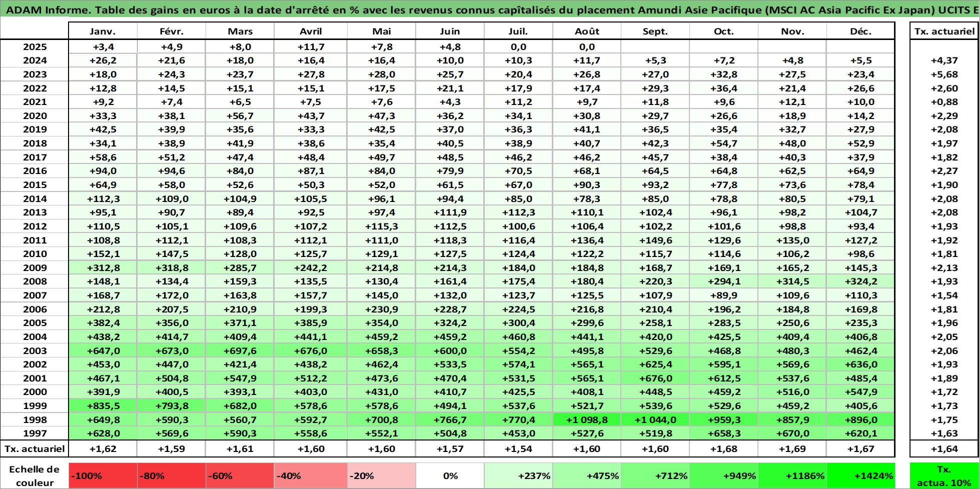This screenshot has height=489, width=980.
Task: Select the Mars column header
Action: (x=240, y=31)
